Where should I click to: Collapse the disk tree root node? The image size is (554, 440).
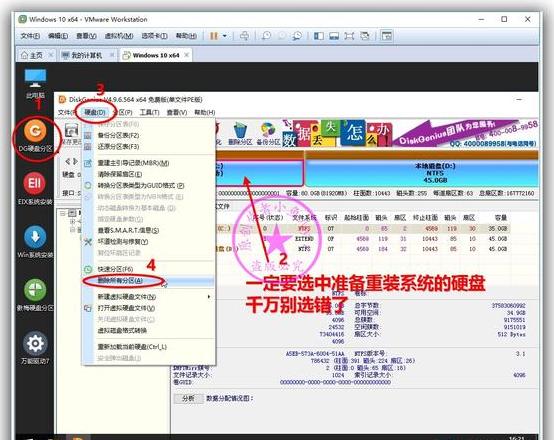(x=63, y=213)
